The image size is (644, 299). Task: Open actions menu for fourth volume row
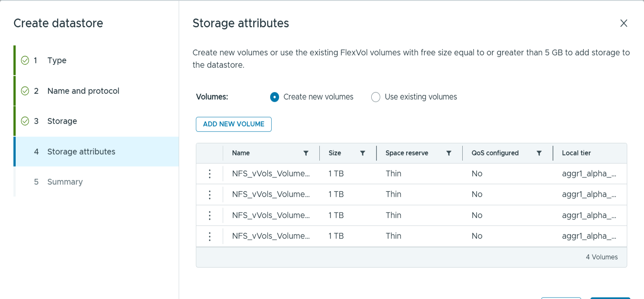[210, 236]
